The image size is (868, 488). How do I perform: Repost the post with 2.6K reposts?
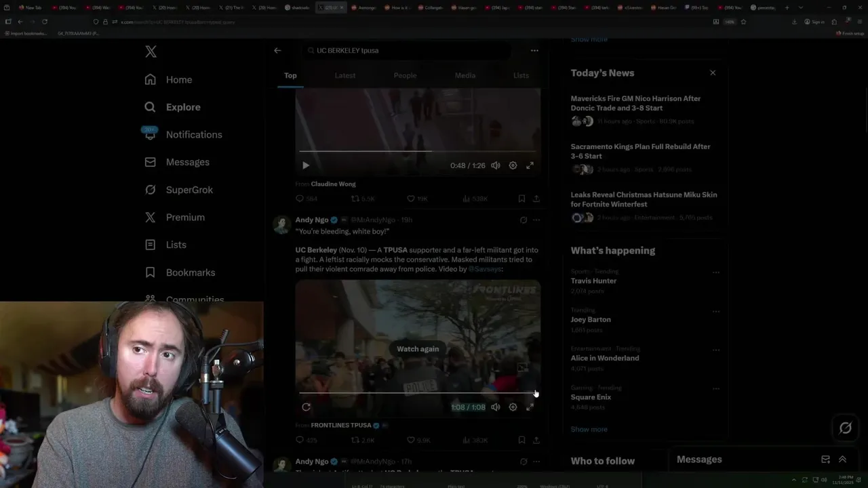[362, 440]
